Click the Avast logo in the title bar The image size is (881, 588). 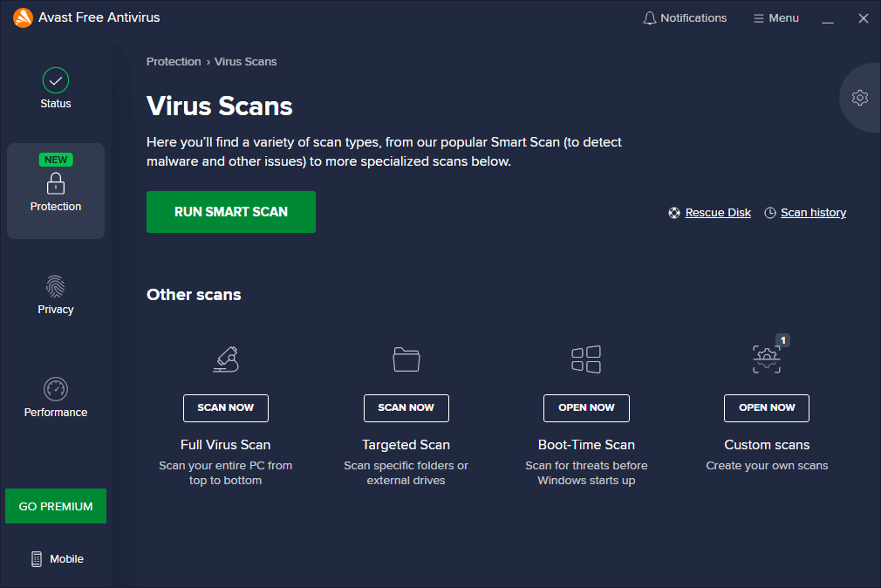tap(22, 17)
